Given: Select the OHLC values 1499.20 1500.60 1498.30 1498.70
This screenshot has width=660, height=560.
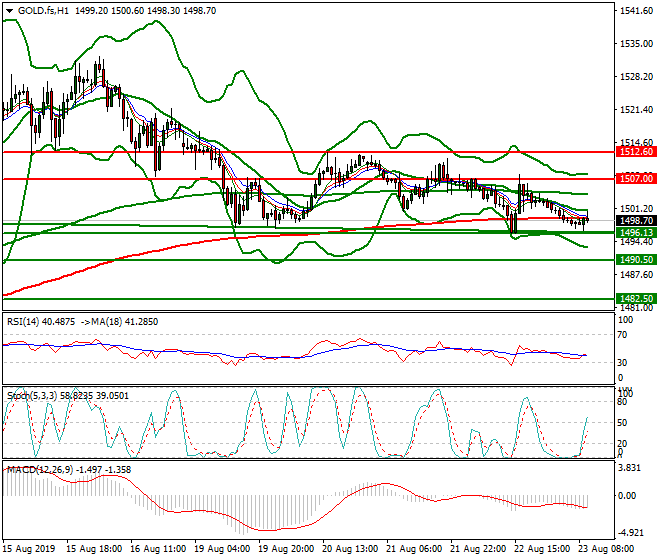Looking at the screenshot, I should coord(146,11).
